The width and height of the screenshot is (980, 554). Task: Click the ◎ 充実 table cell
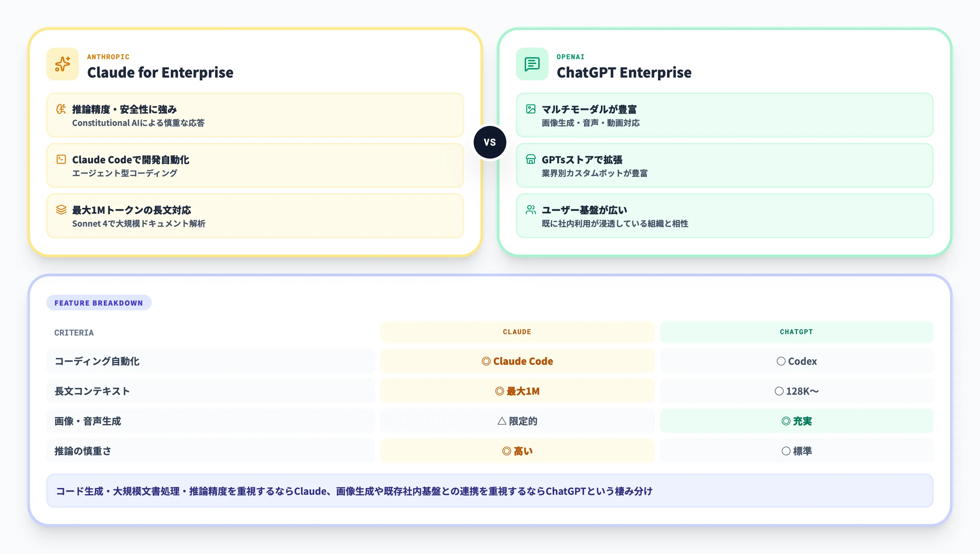coord(797,421)
